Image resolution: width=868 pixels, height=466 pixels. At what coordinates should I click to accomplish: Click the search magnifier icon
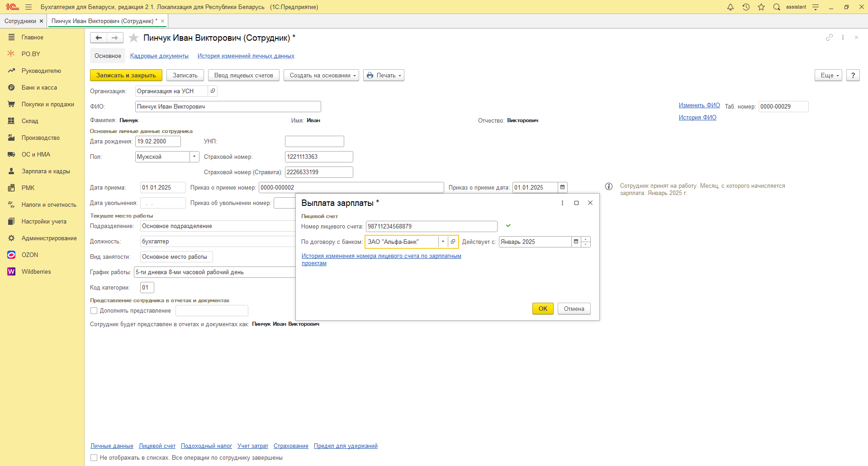777,7
